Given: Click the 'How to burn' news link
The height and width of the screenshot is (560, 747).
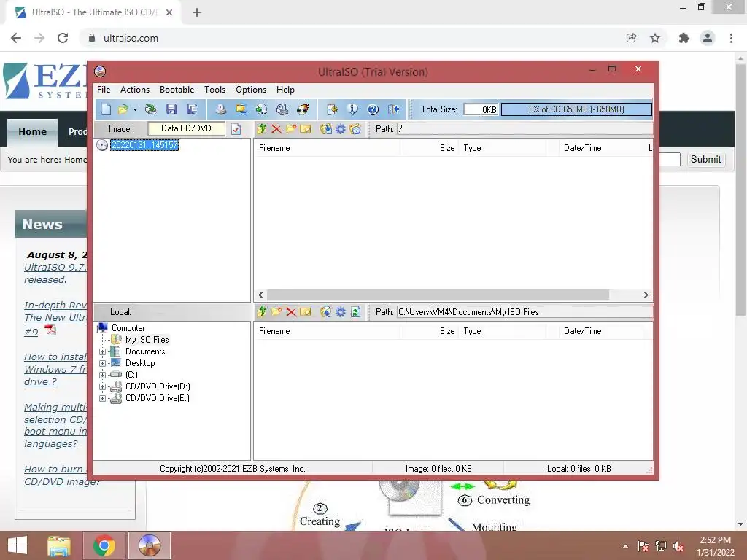Looking at the screenshot, I should click(55, 475).
